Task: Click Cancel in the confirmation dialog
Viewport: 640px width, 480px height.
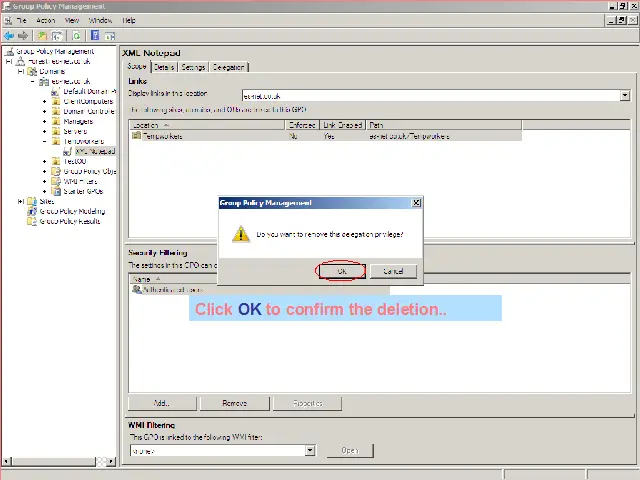Action: click(393, 271)
